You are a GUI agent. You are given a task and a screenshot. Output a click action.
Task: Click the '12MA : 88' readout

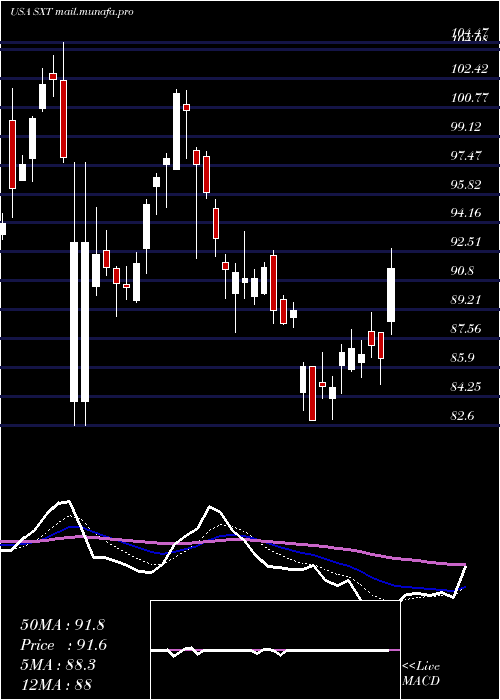pos(55,684)
